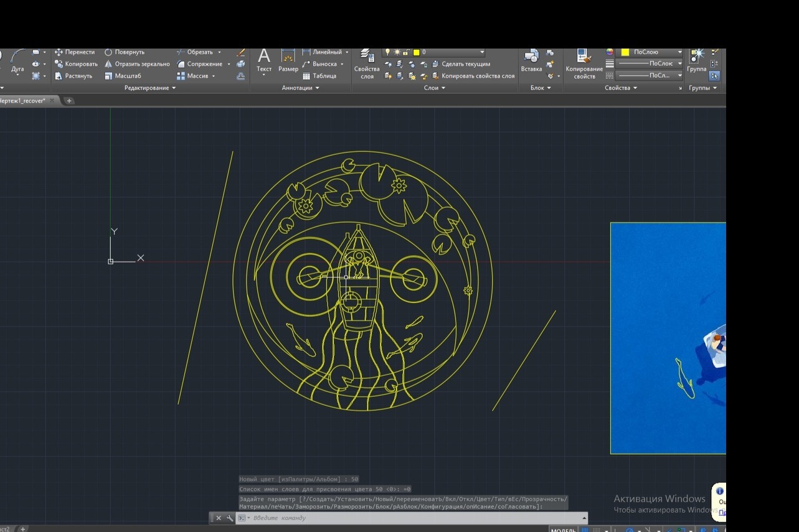This screenshot has height=532, width=799.
Task: Add a new layout with plus button
Action: click(x=23, y=529)
